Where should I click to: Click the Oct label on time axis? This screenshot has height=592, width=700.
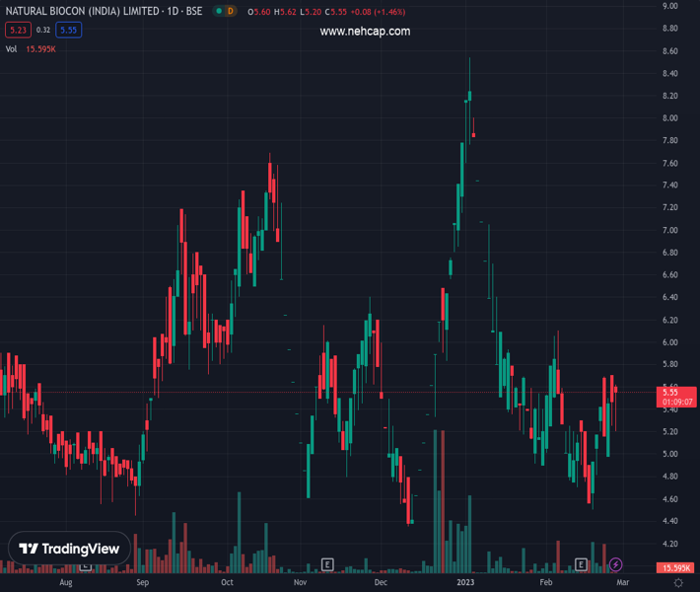(x=227, y=583)
